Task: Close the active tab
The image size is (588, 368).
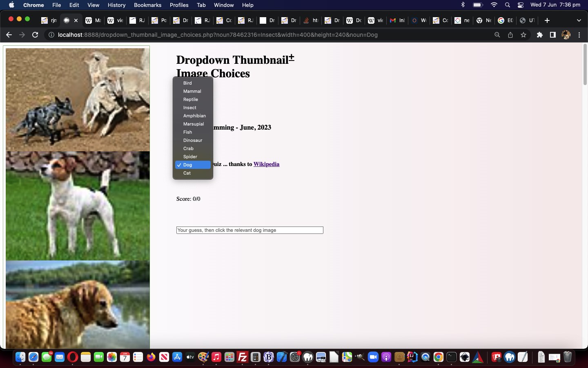Action: [x=76, y=20]
